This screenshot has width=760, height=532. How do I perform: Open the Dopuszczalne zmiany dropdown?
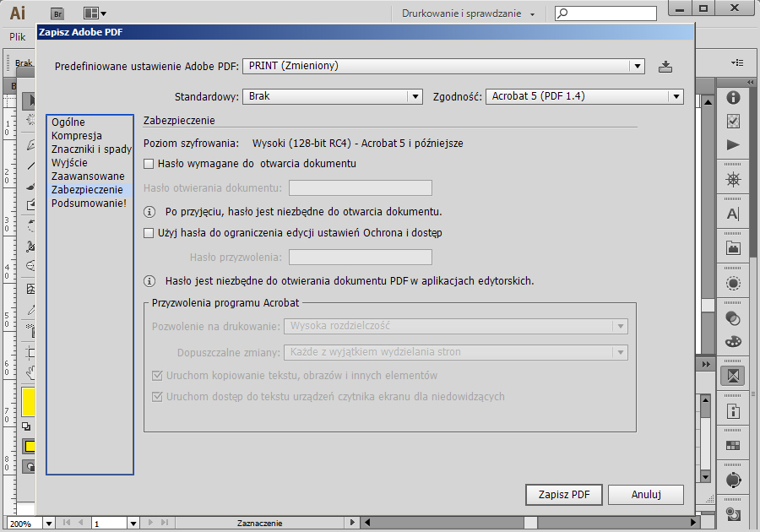click(x=456, y=352)
